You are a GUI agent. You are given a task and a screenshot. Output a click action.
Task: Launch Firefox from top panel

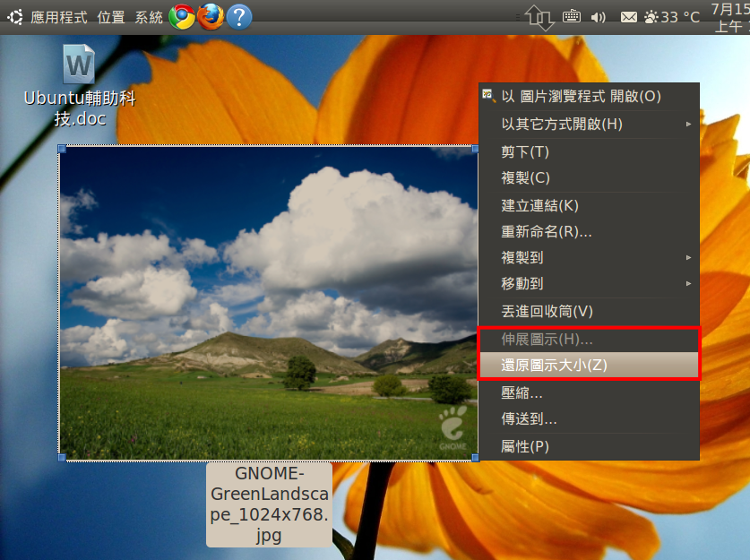[x=211, y=17]
